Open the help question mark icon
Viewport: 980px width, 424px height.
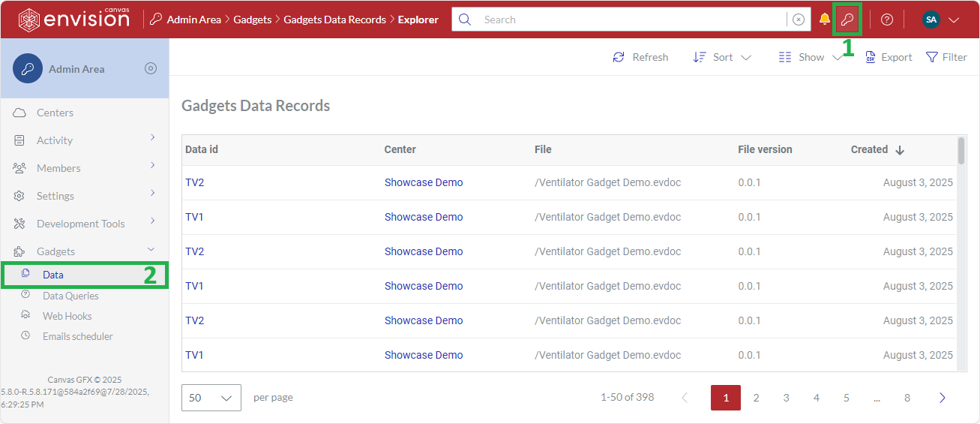(887, 20)
